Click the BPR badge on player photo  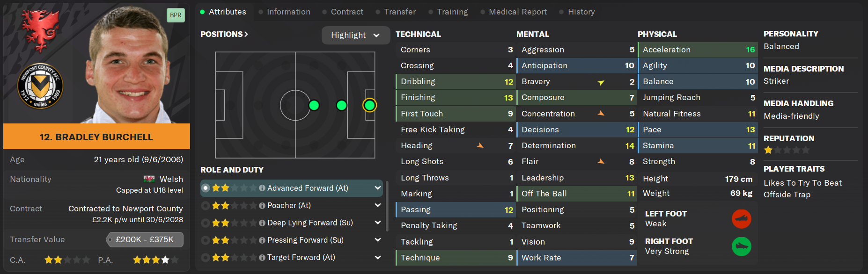(176, 15)
